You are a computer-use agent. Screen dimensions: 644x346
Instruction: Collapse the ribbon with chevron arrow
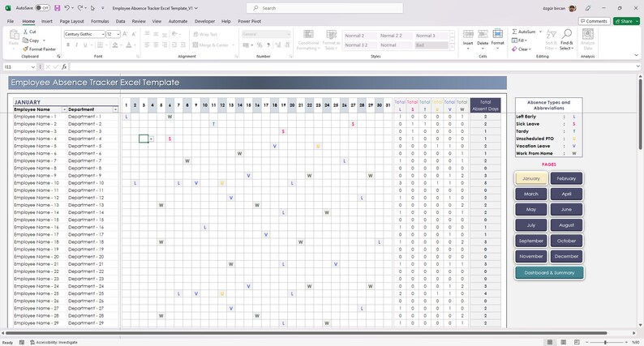[637, 55]
